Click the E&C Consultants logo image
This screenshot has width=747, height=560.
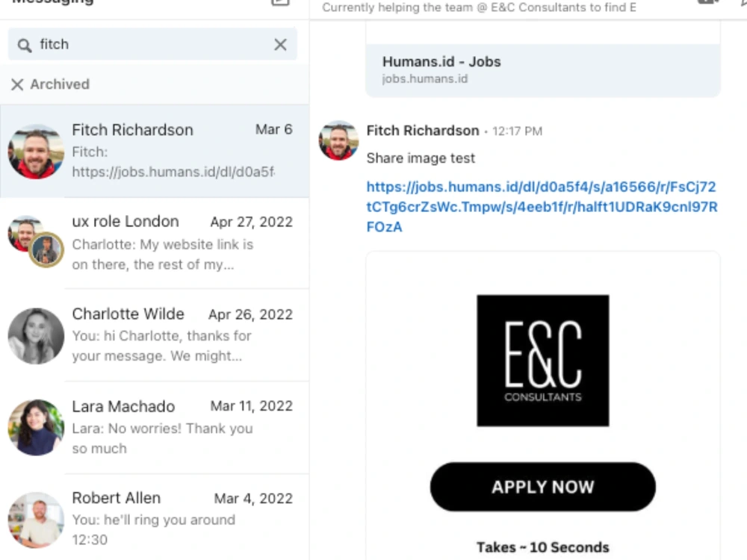click(543, 361)
